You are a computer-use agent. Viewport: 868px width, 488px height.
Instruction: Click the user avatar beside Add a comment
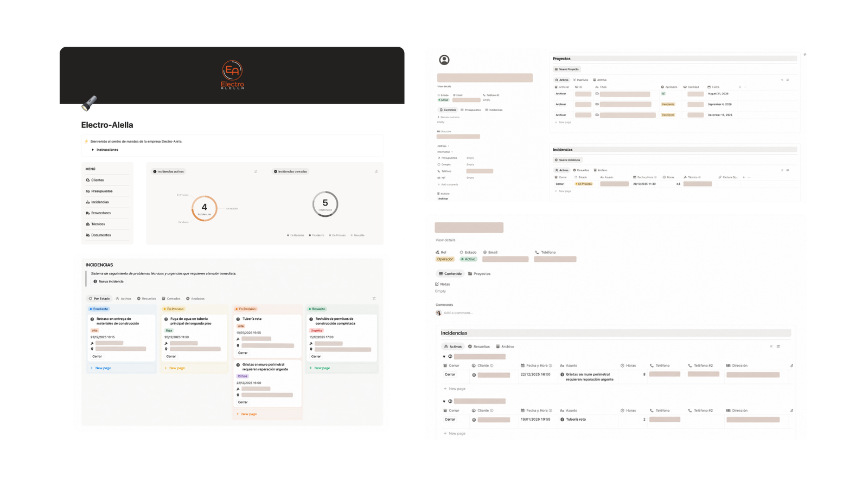pyautogui.click(x=438, y=313)
